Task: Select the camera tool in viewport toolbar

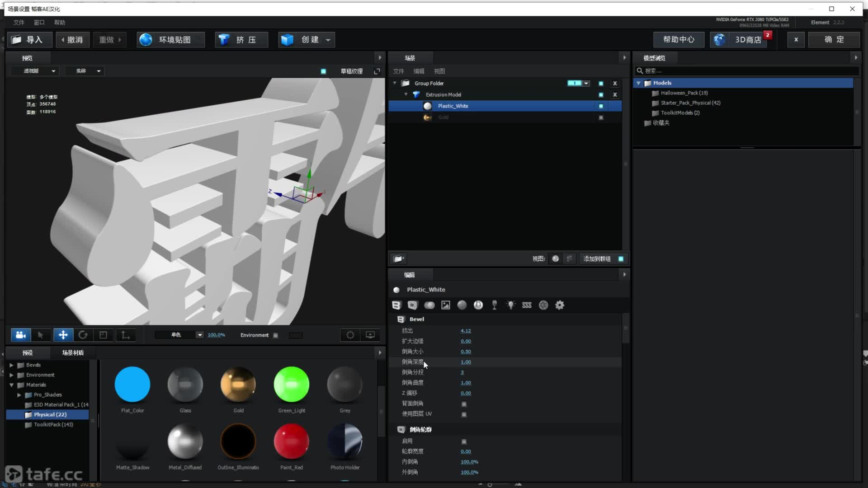Action: [20, 335]
